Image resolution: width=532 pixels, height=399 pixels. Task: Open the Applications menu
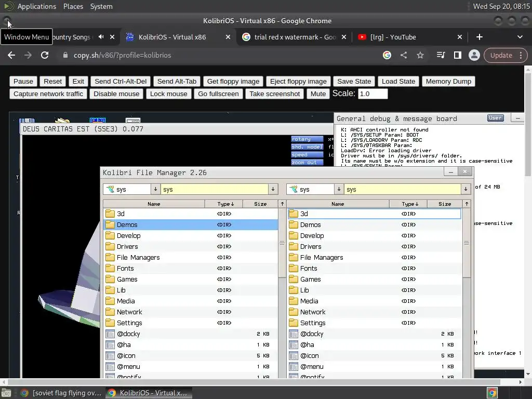tap(37, 6)
